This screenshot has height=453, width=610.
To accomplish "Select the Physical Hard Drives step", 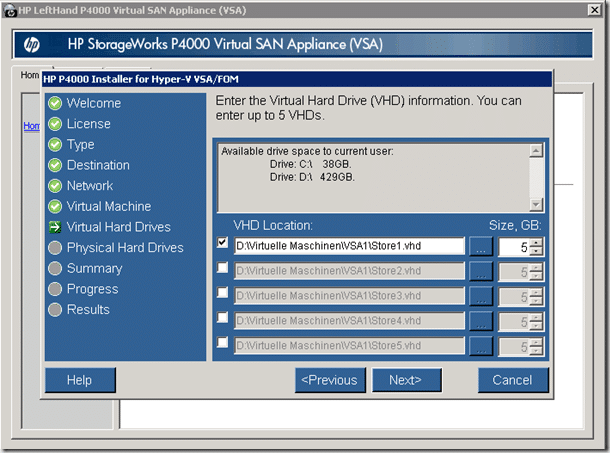I will pos(125,248).
